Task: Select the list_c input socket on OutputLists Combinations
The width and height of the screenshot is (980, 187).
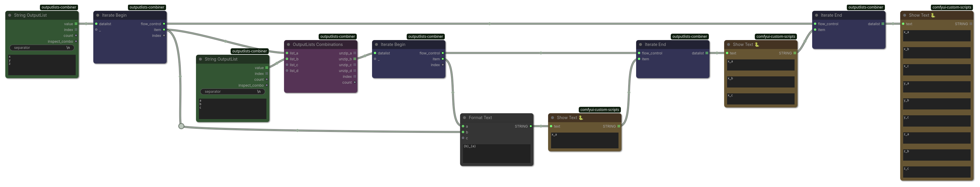Action: tap(287, 65)
